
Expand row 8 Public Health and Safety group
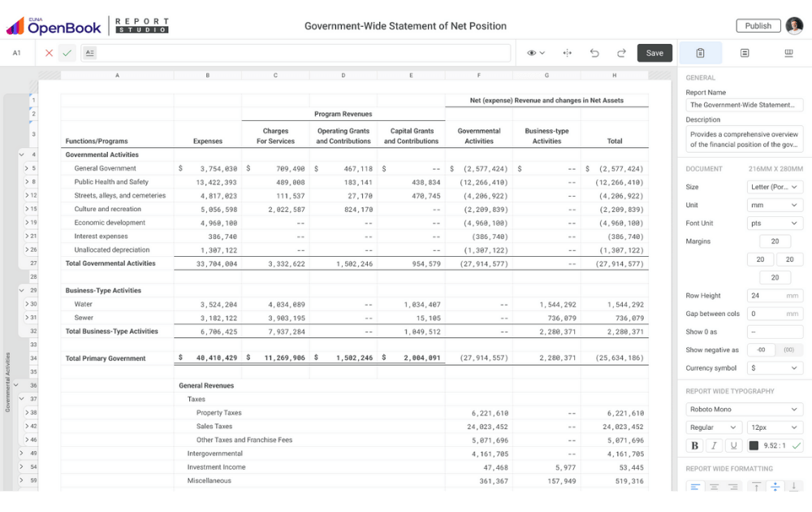click(27, 181)
